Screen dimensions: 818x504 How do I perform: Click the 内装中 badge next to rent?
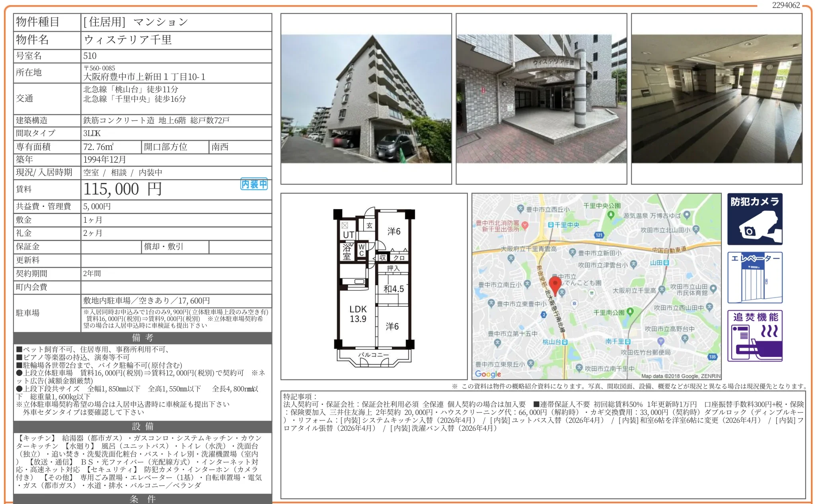pyautogui.click(x=254, y=184)
